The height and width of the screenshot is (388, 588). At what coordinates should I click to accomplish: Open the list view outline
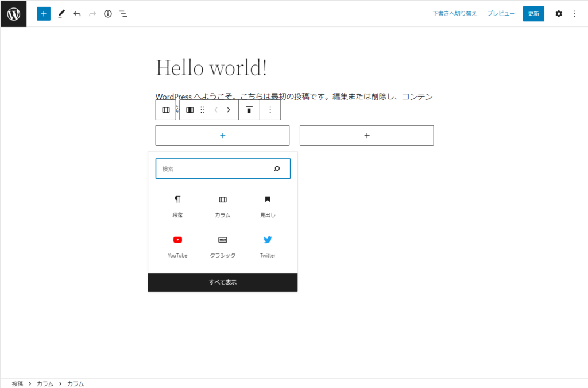[x=123, y=14]
